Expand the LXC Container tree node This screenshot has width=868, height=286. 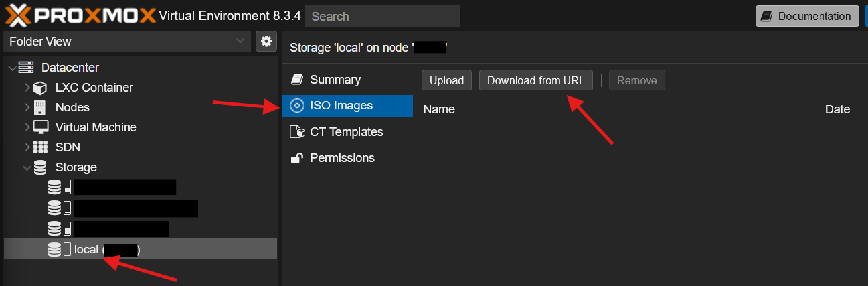(27, 88)
